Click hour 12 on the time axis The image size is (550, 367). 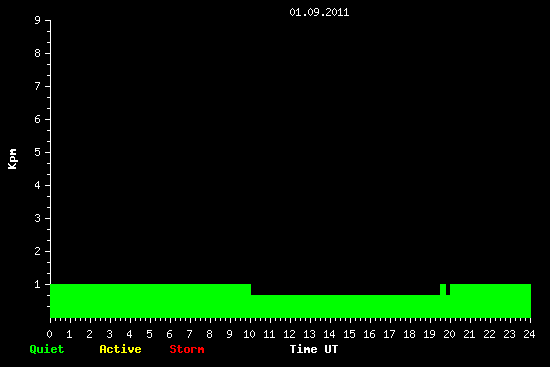click(x=289, y=334)
